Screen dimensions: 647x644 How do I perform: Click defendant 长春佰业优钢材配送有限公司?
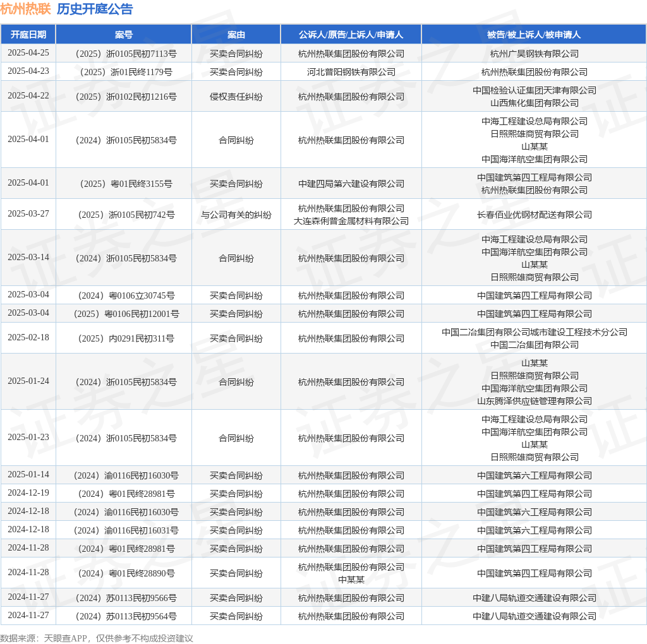(x=534, y=215)
